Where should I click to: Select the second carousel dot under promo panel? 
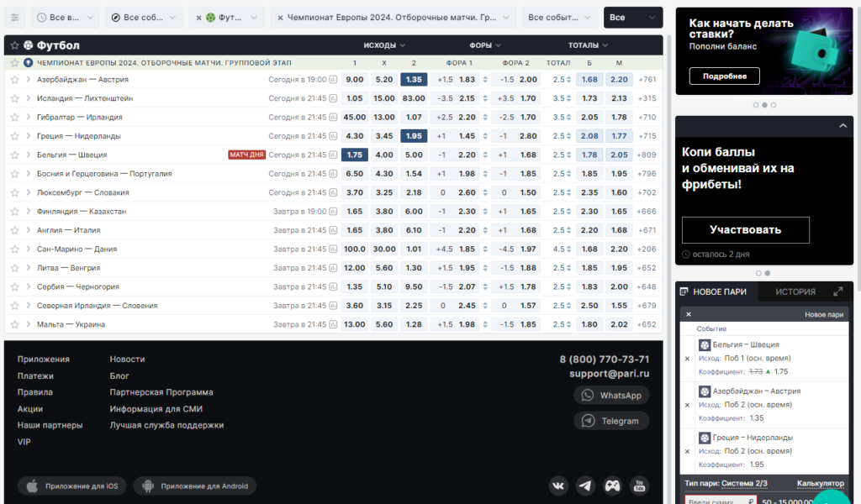[x=767, y=273]
